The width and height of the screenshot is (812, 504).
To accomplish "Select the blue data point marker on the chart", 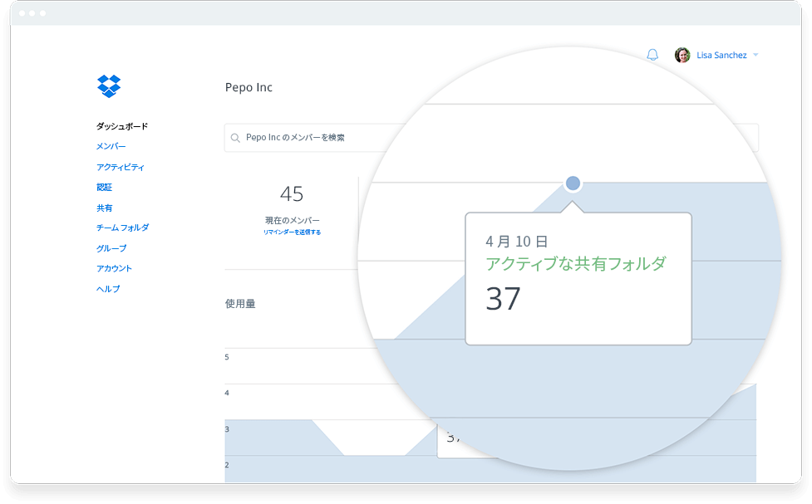I will (x=573, y=182).
